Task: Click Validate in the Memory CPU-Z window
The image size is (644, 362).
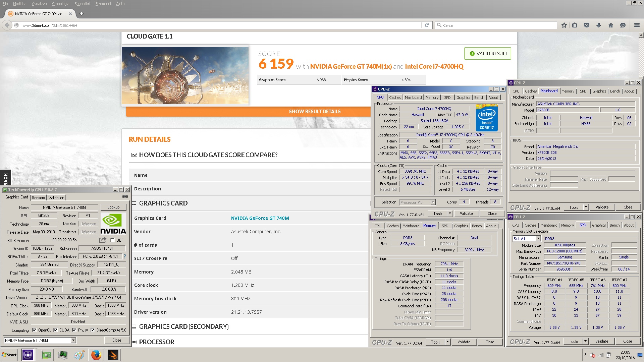Action: coord(464,342)
